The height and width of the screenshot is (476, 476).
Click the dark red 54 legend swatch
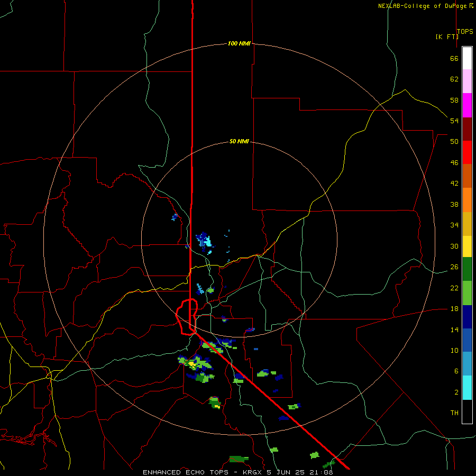(467, 129)
